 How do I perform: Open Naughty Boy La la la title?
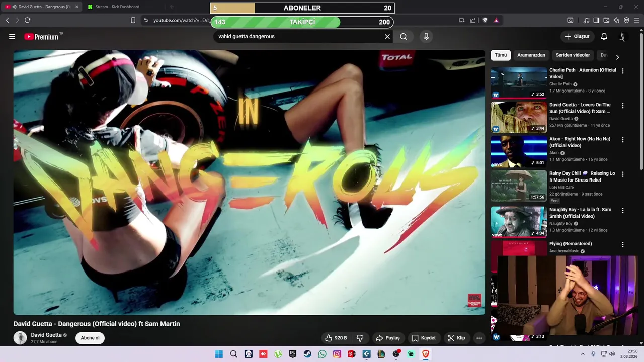[580, 213]
